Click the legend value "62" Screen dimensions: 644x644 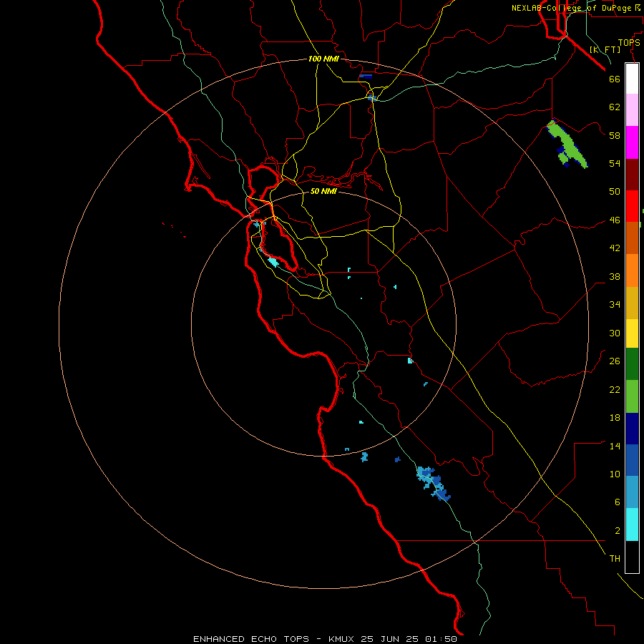615,107
